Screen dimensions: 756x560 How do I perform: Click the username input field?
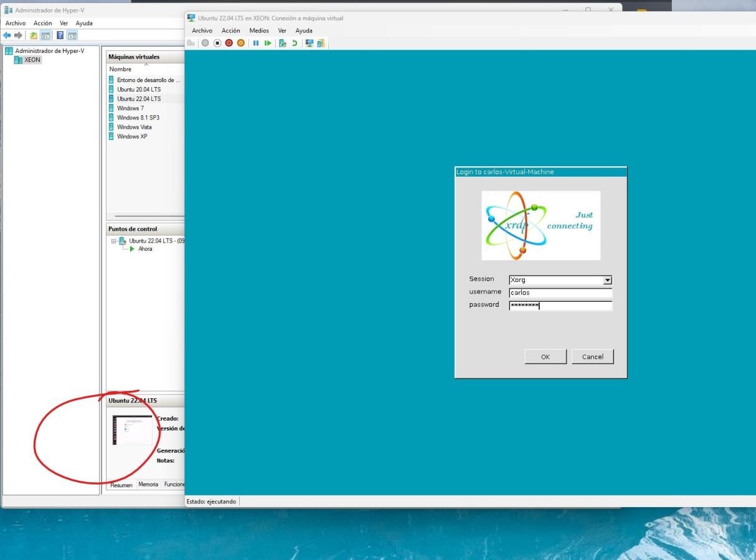pyautogui.click(x=560, y=292)
